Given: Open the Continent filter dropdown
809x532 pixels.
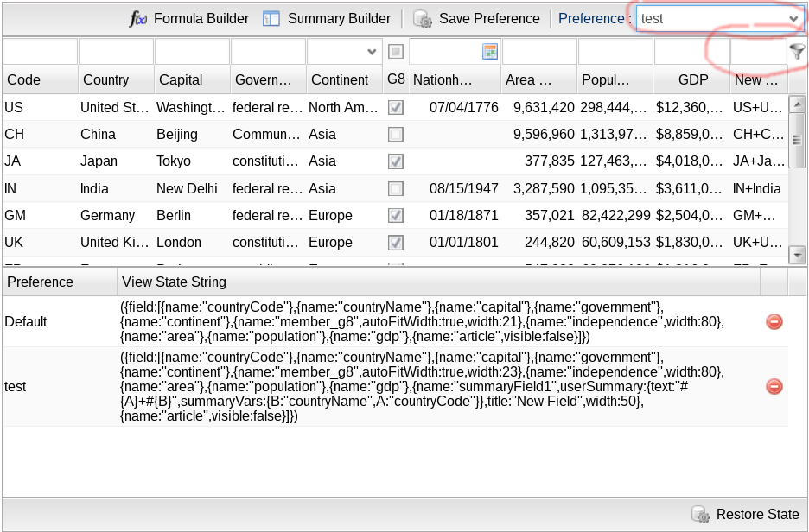Looking at the screenshot, I should pyautogui.click(x=372, y=52).
